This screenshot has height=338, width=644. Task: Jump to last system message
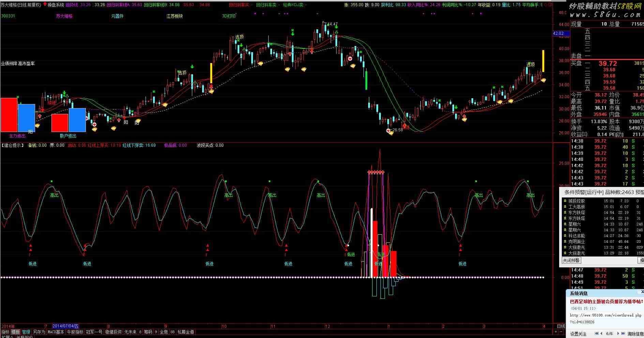click(x=623, y=334)
